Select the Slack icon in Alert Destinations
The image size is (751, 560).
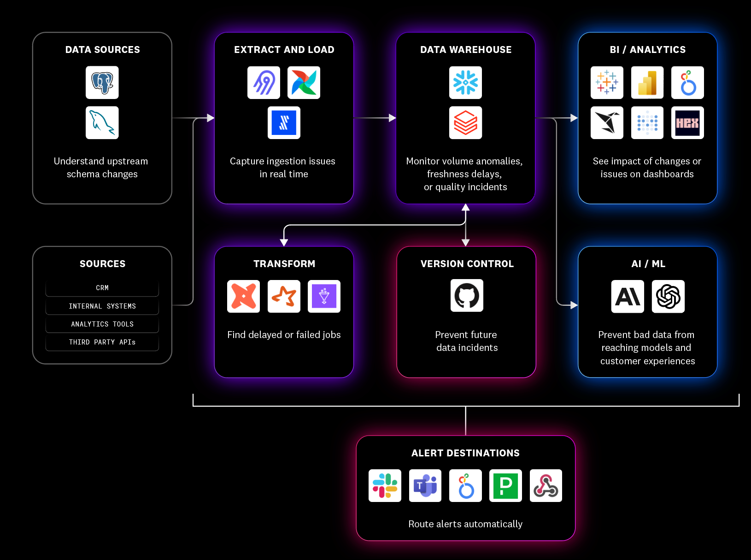tap(385, 485)
